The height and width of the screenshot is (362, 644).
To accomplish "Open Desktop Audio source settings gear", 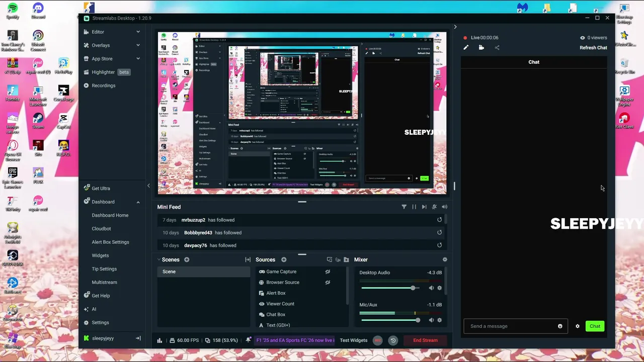I will point(439,288).
